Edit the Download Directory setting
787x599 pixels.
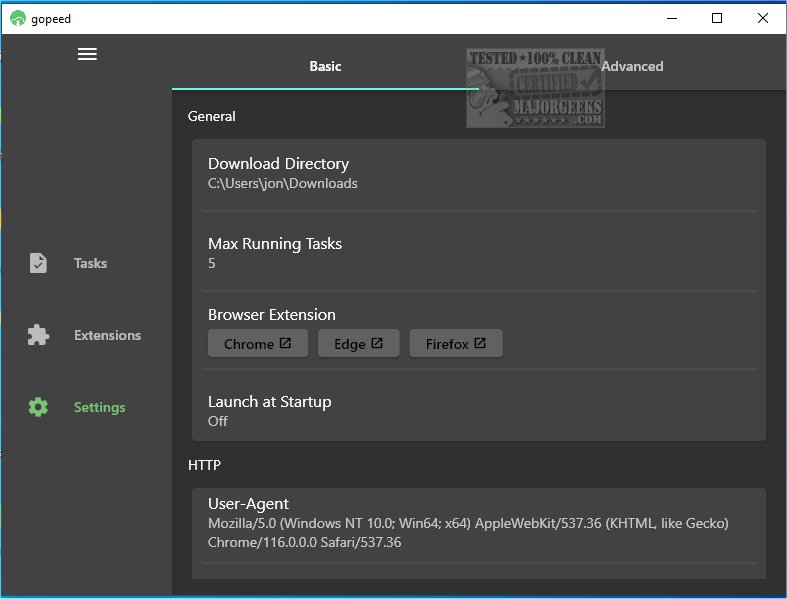coord(479,174)
